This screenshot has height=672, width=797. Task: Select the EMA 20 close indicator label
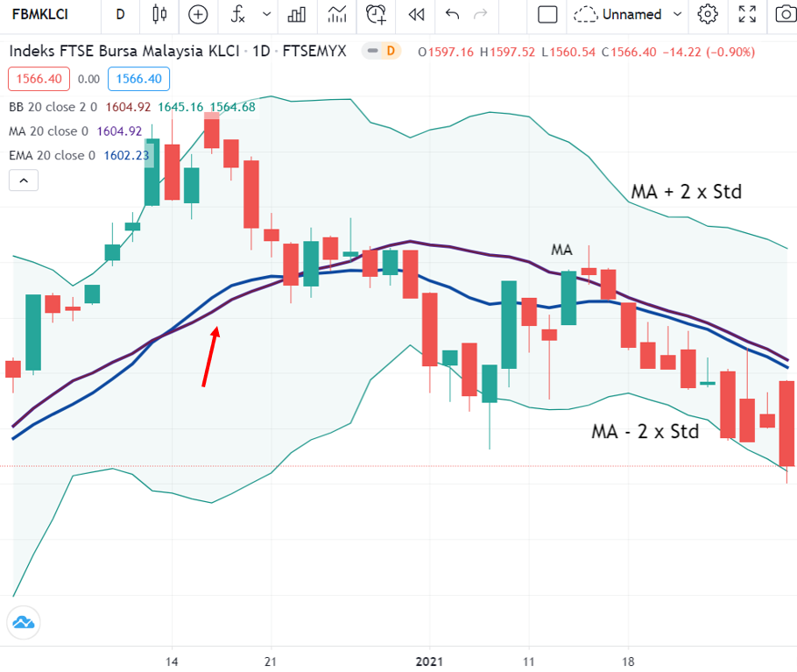(55, 153)
